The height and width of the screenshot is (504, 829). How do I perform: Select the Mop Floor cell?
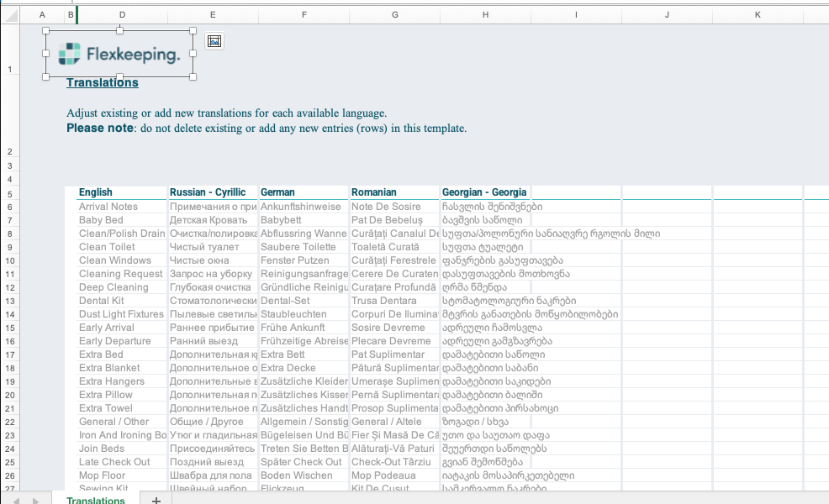point(122,475)
